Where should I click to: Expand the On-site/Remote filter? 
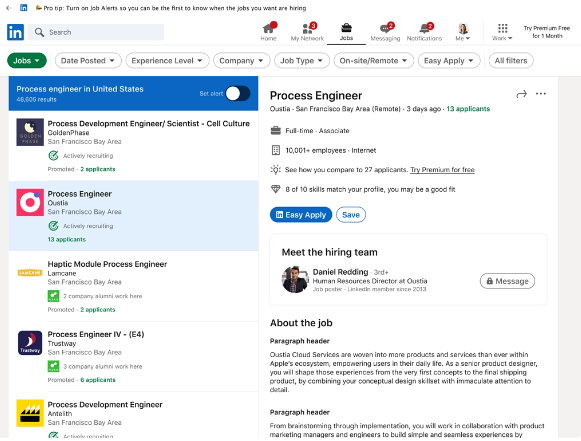374,60
